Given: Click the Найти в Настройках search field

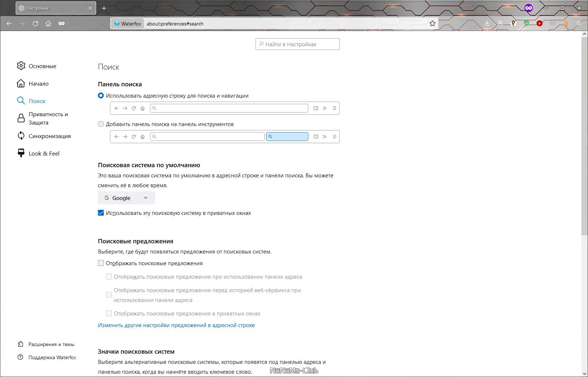Looking at the screenshot, I should click(x=297, y=44).
